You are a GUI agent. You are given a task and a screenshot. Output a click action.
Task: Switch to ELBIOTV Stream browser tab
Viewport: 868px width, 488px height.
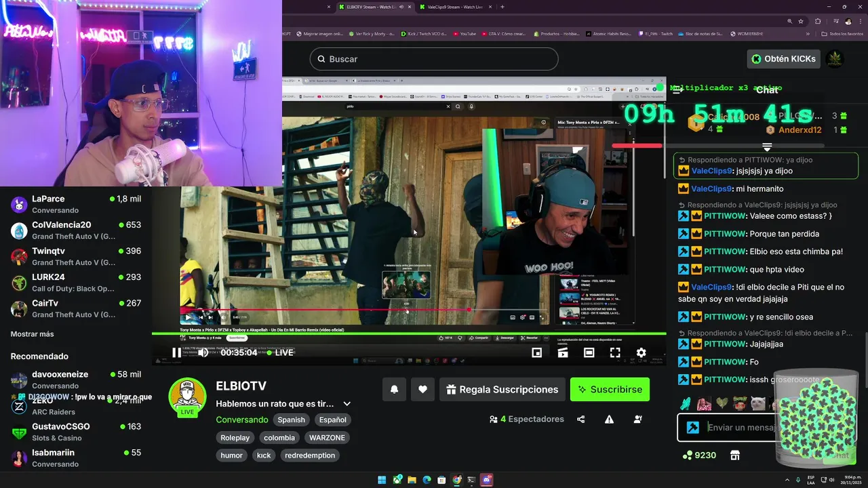tap(374, 7)
